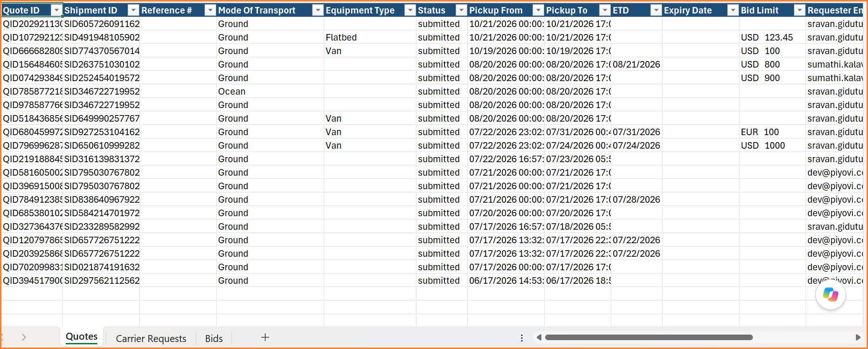The width and height of the screenshot is (868, 349).
Task: Select the ETD cell 08/21/2026
Action: pos(636,64)
